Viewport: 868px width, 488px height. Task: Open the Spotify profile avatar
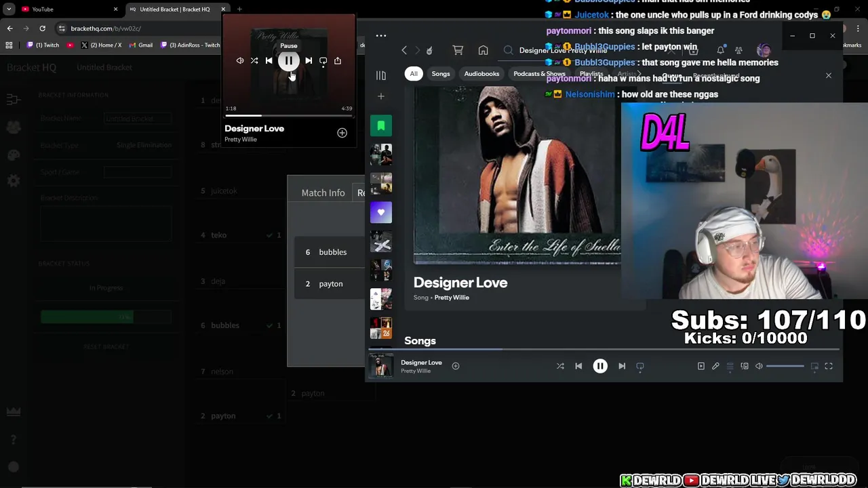pyautogui.click(x=764, y=50)
